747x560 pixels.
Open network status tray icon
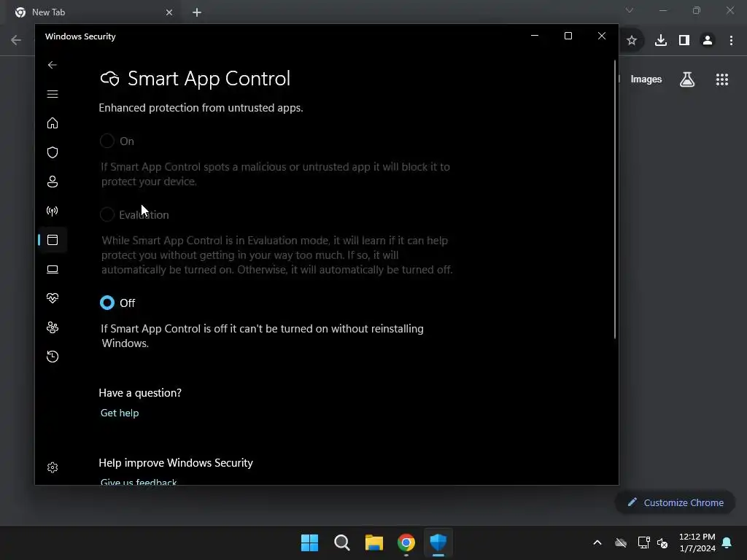[x=643, y=542]
